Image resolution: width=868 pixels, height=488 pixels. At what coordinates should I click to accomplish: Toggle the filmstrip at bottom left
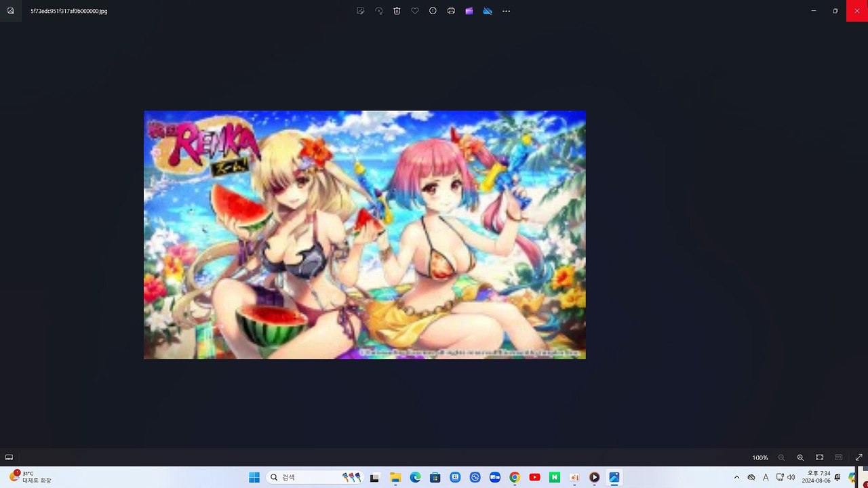click(9, 457)
